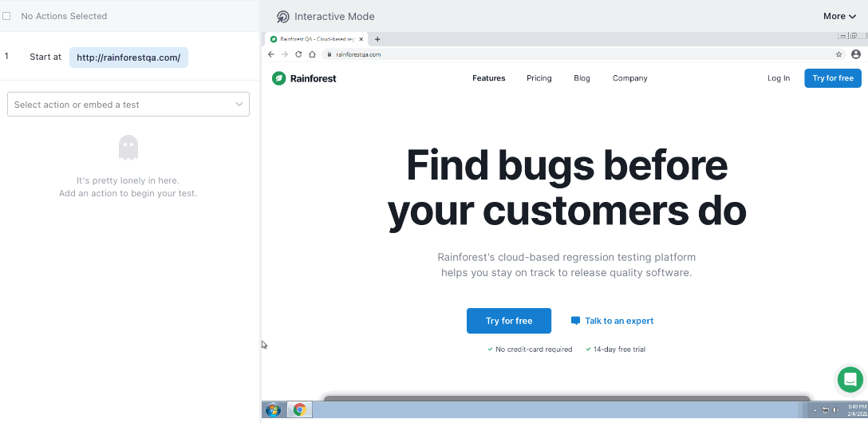Show hidden tray icons arrow
This screenshot has width=868, height=423.
pos(815,410)
